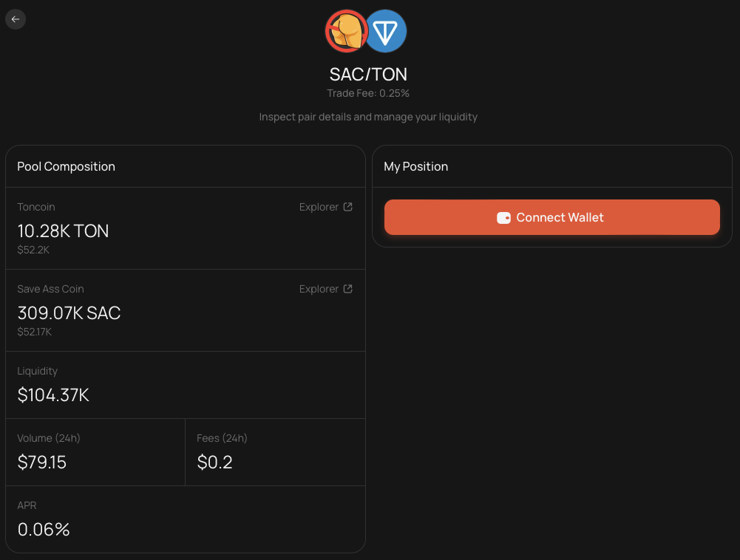Open the Toncoin Explorer link
Viewport: 740px width, 560px height.
(x=325, y=207)
